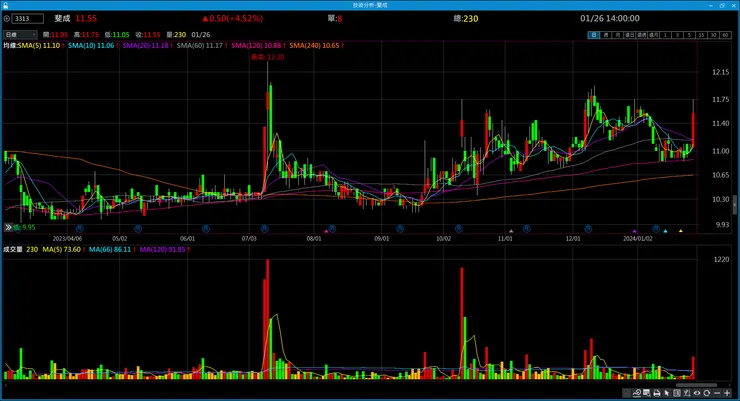This screenshot has width=740, height=401.
Task: Select the 30-minute timeframe button
Action: tap(714, 35)
